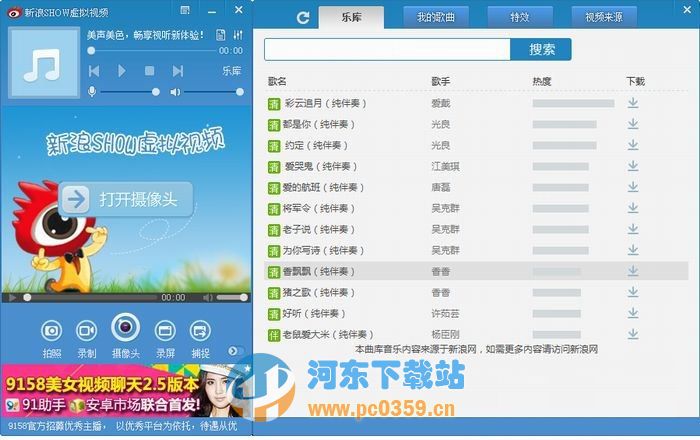Image resolution: width=700 pixels, height=440 pixels.
Task: Adjust the video preview volume slider
Action: tap(232, 298)
